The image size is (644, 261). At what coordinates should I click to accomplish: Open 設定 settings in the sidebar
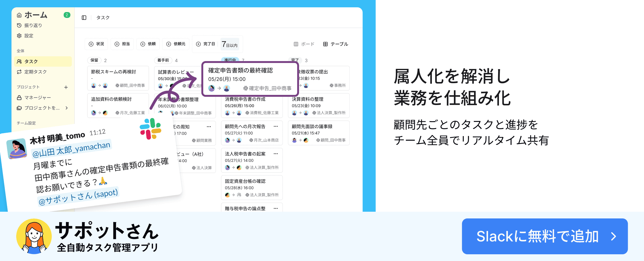29,36
